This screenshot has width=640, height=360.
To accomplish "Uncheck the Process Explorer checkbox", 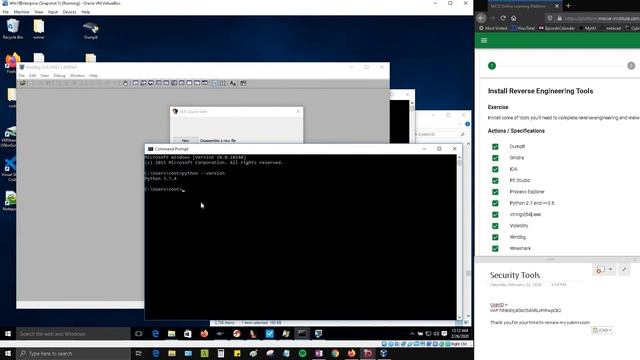I will pyautogui.click(x=495, y=192).
